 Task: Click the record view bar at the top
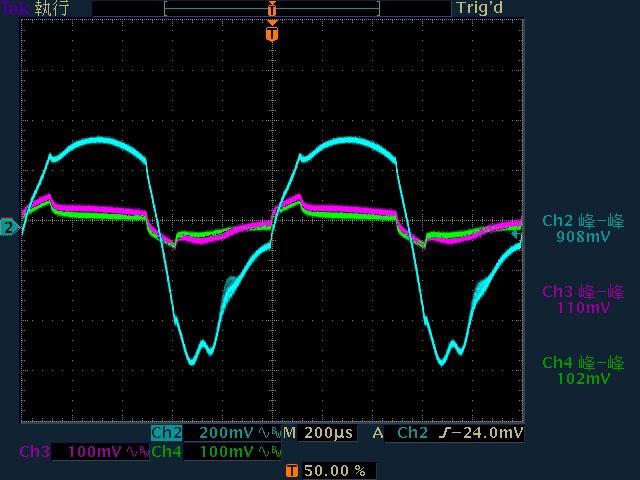tap(271, 8)
